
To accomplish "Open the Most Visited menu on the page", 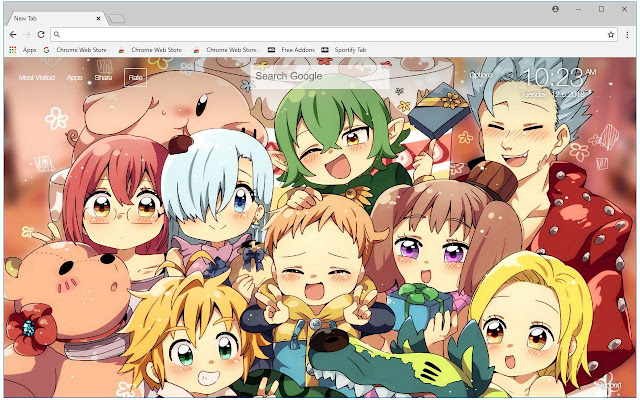I will (x=37, y=77).
